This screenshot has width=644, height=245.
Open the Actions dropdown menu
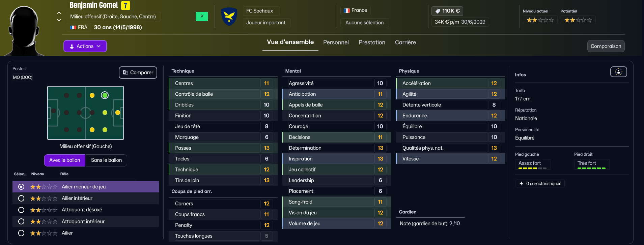coord(85,46)
